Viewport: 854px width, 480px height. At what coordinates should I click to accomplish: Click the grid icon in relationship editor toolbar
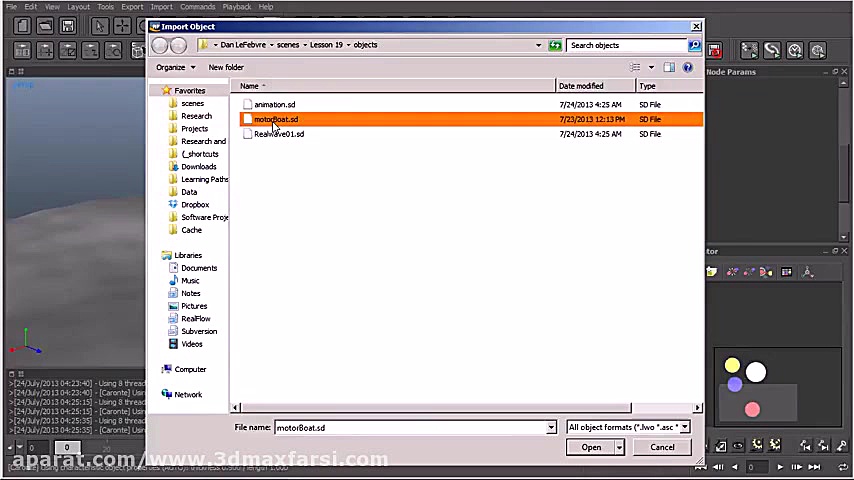pyautogui.click(x=786, y=271)
